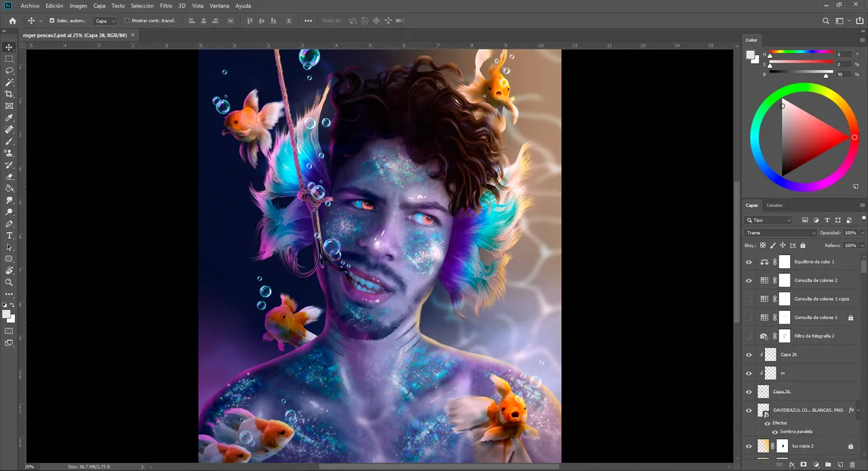Click the more align options ellipsis
This screenshot has height=471, width=868.
309,21
